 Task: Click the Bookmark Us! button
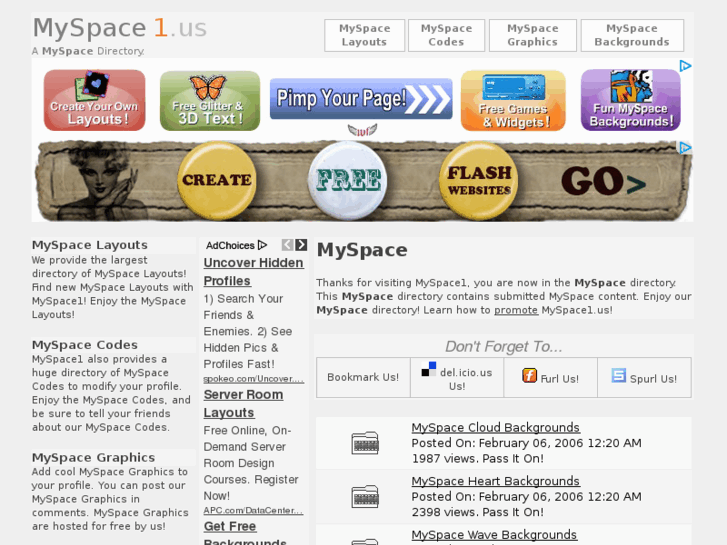click(x=363, y=377)
